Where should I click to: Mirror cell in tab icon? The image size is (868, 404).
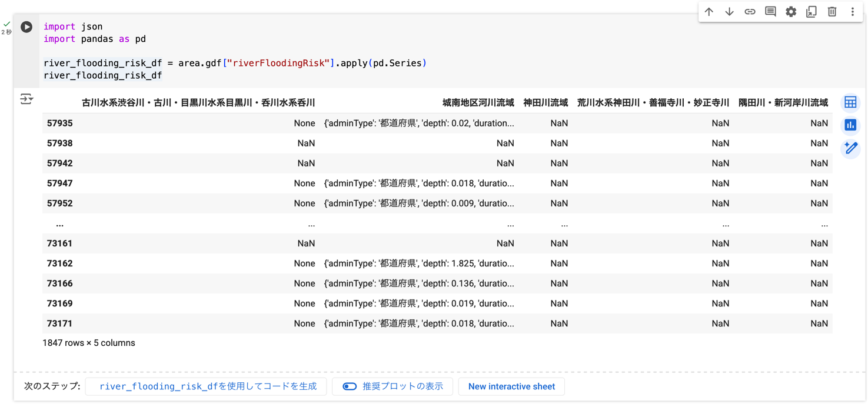[812, 12]
